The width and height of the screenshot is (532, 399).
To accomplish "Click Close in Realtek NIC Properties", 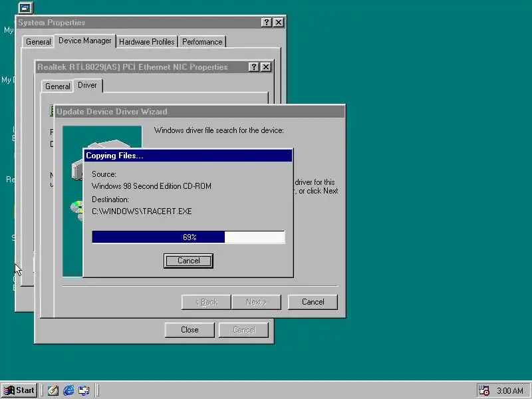I will [x=190, y=330].
